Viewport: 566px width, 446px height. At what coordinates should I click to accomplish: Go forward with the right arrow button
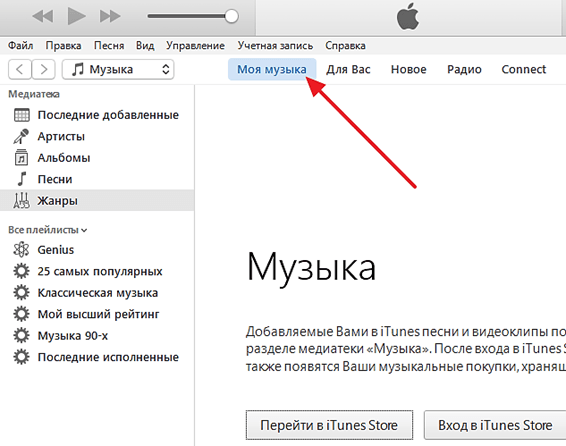coord(43,69)
